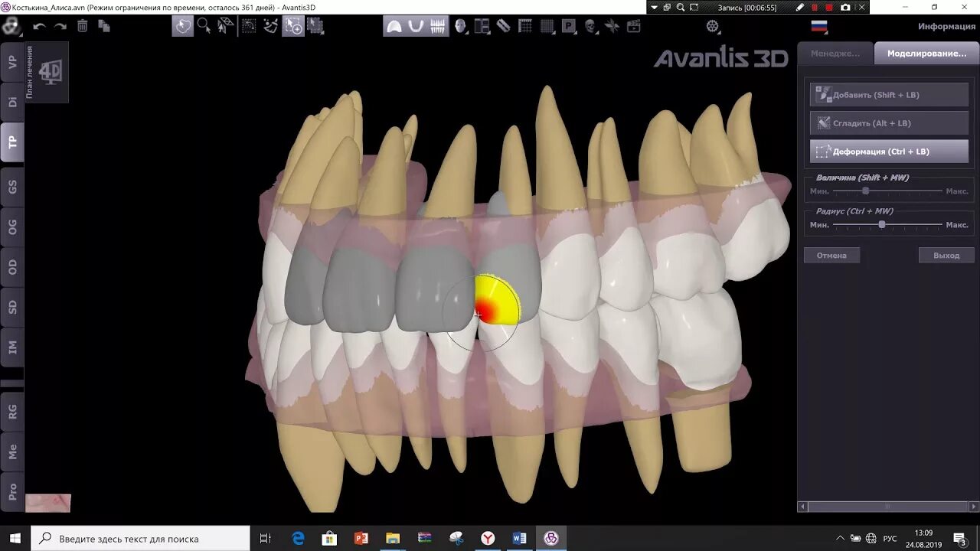
Task: Click the undo arrow in the toolbar
Action: pyautogui.click(x=38, y=26)
